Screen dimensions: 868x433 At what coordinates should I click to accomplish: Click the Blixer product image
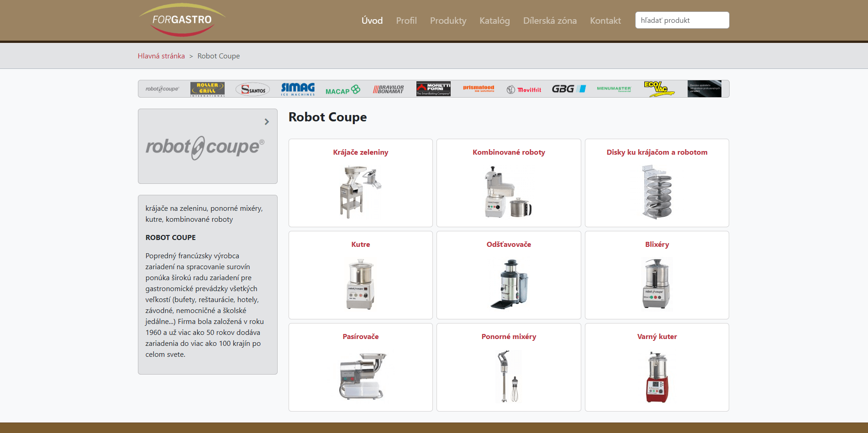[657, 284]
